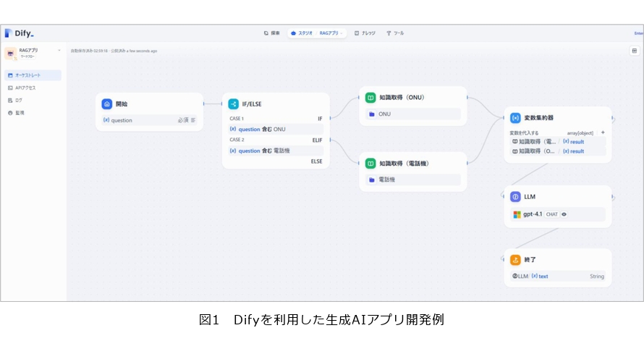Click the green 知識取得（ONU） node icon
This screenshot has width=644, height=362.
point(370,98)
